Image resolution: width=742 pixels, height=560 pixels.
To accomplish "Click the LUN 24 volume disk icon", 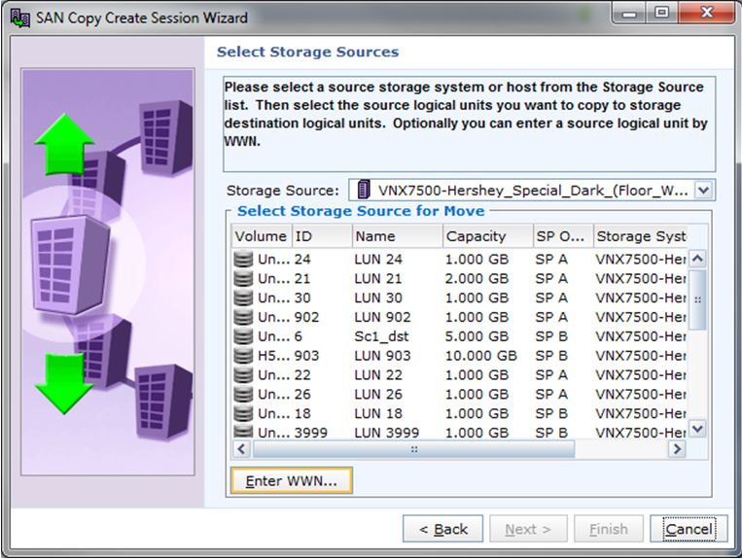I will coord(244,261).
